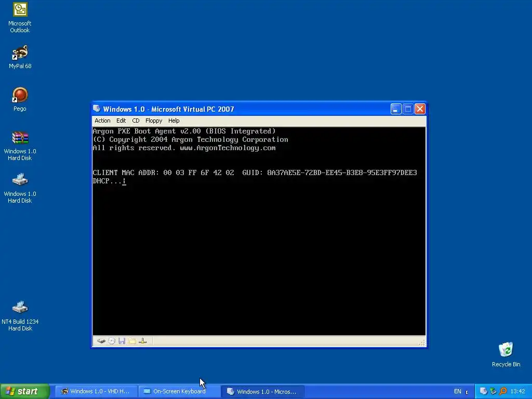Image resolution: width=532 pixels, height=399 pixels.
Task: Click the EN language indicator
Action: pos(458,392)
